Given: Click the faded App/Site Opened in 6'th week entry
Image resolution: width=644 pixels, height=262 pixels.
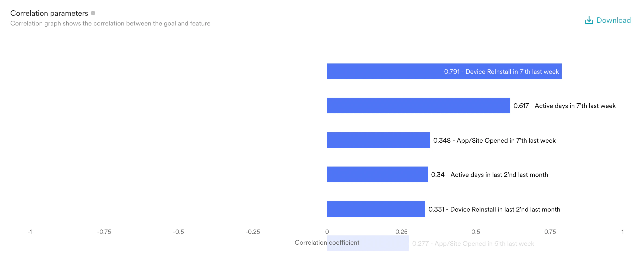Looking at the screenshot, I should pyautogui.click(x=473, y=244).
